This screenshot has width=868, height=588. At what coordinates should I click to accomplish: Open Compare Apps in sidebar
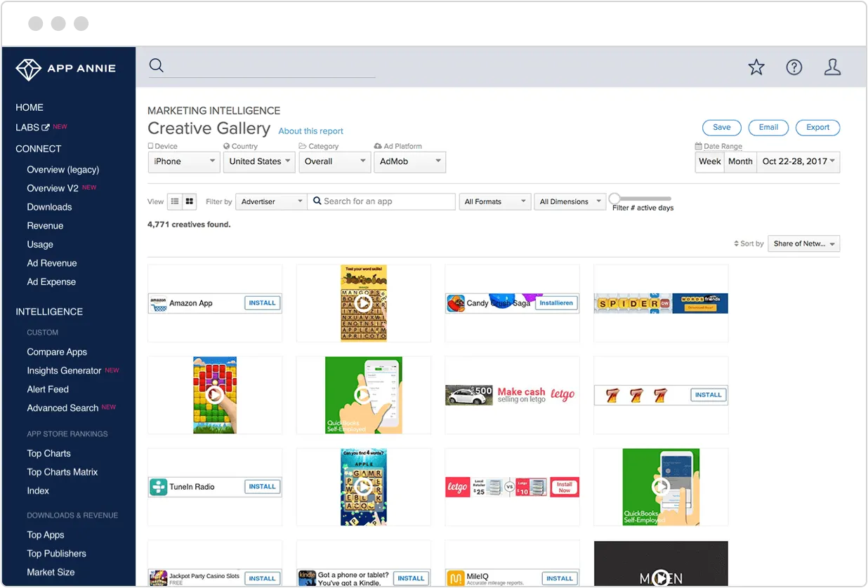[x=57, y=352]
